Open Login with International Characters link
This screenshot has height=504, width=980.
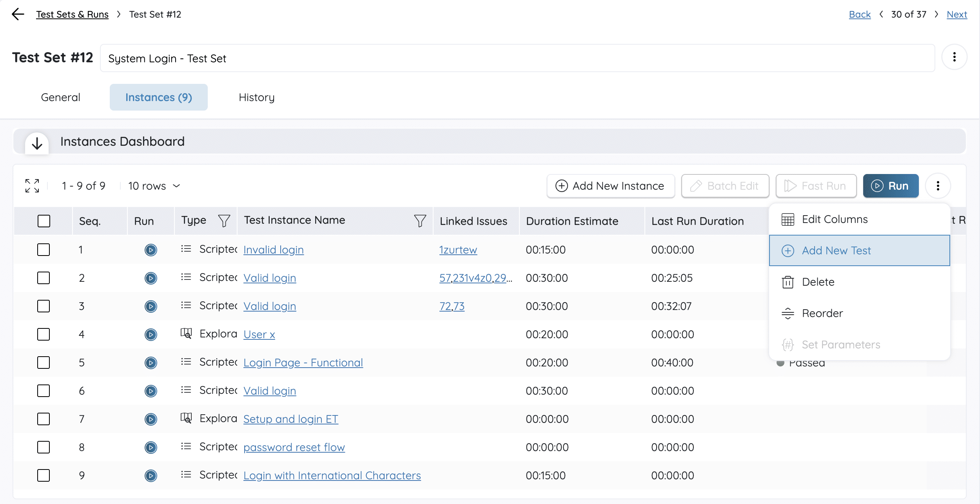click(332, 475)
